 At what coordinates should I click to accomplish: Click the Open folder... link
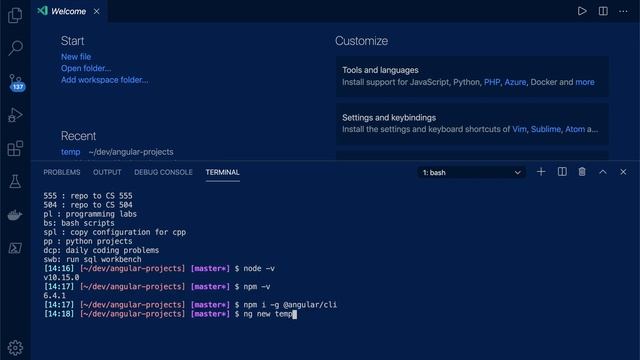coord(86,68)
